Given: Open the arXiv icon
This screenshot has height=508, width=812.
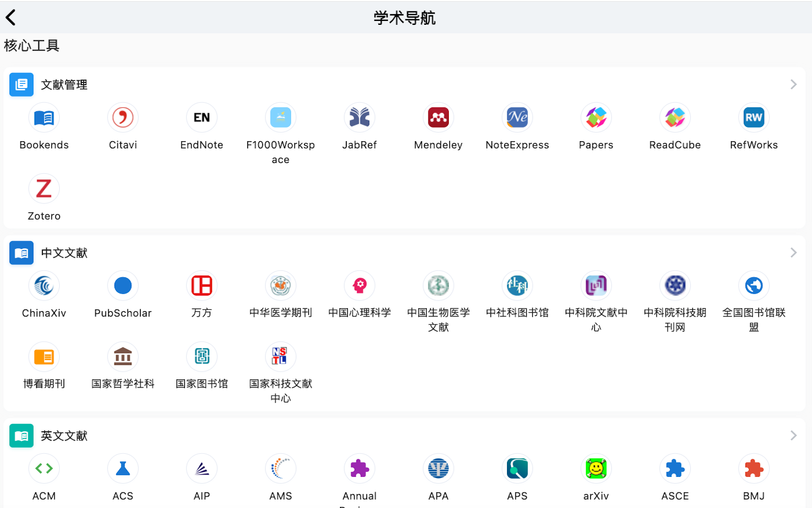Looking at the screenshot, I should click(x=596, y=468).
